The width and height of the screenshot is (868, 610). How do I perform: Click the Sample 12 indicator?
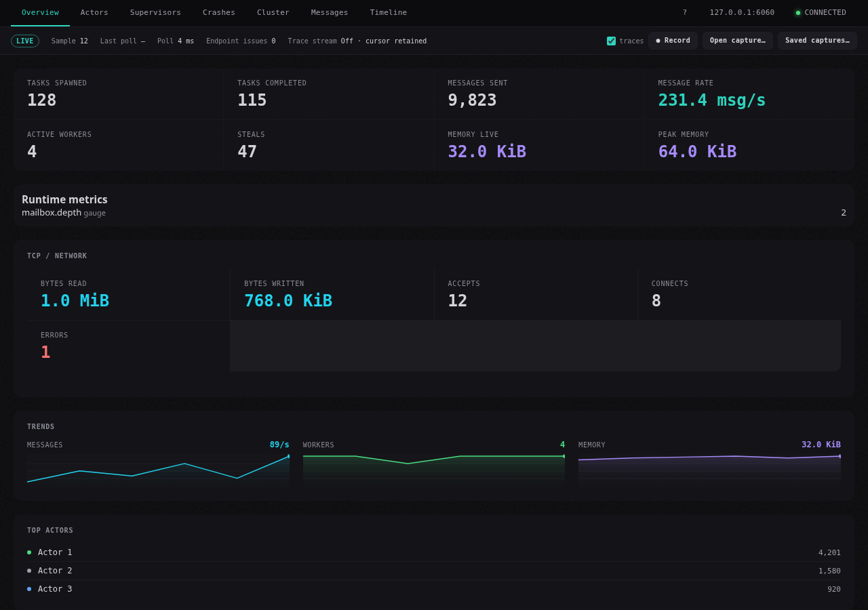coord(70,41)
